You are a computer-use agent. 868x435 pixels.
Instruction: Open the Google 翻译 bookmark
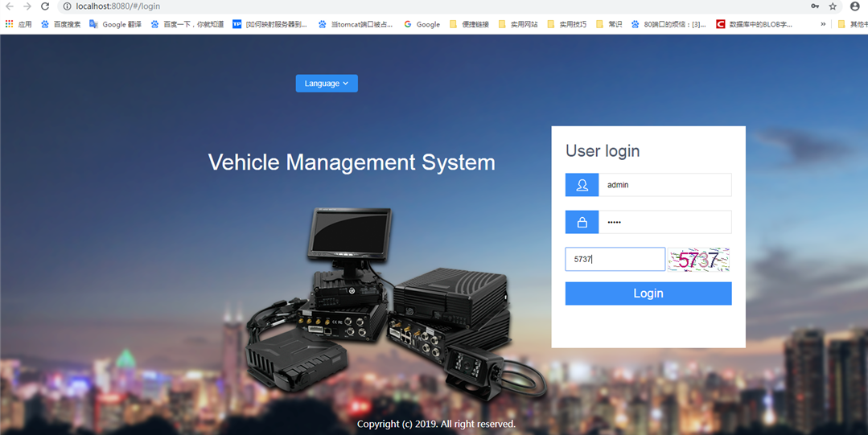click(115, 24)
